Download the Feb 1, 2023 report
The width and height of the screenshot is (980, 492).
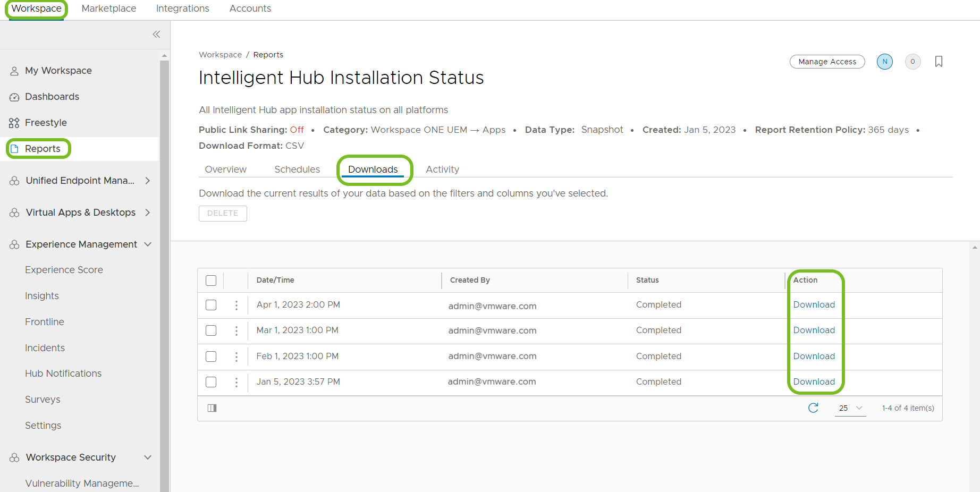[814, 356]
